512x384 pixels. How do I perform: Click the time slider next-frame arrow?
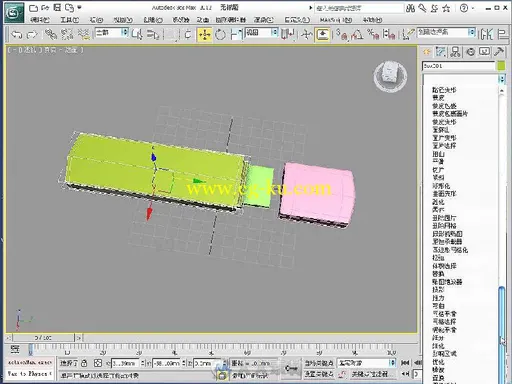tap(79, 338)
